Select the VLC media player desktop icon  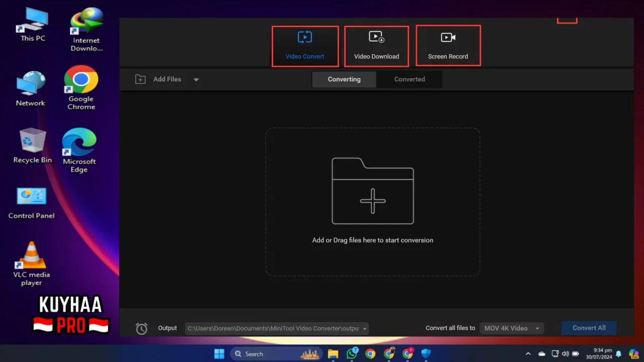tap(31, 264)
